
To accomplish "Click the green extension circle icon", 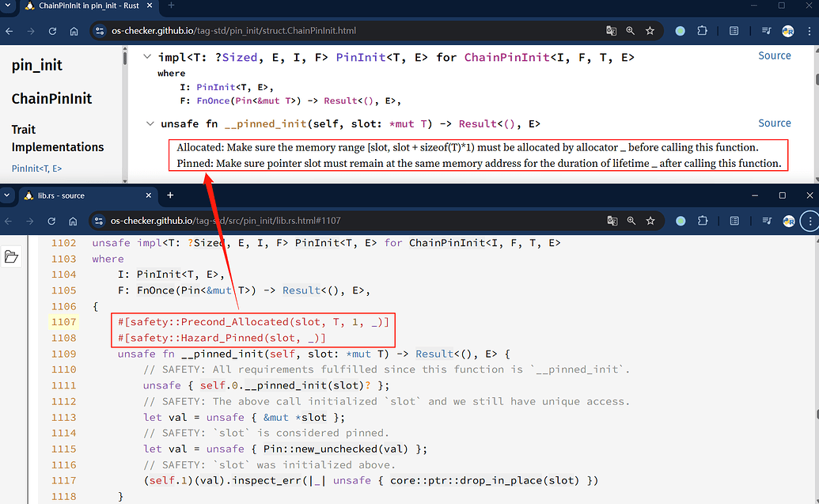I will (680, 30).
